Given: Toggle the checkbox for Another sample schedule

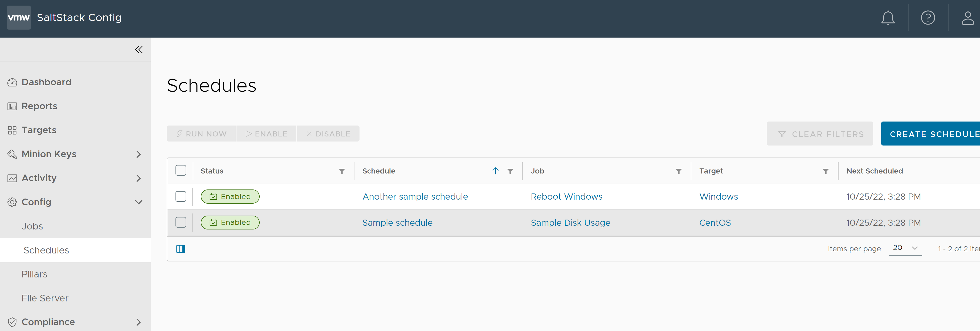Looking at the screenshot, I should [181, 196].
